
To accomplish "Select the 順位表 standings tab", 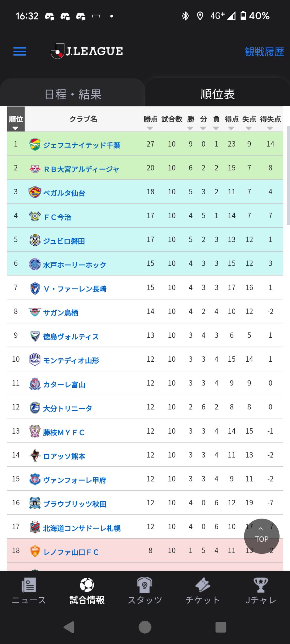I will (x=218, y=94).
